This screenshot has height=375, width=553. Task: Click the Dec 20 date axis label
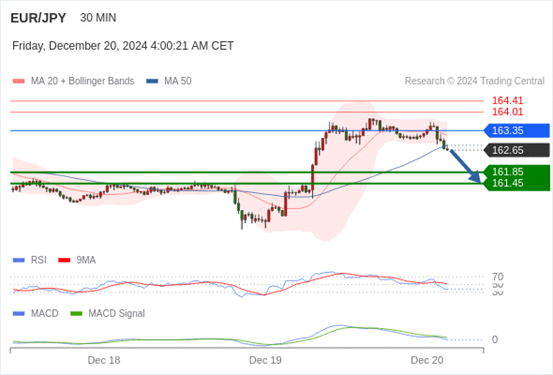tap(427, 360)
